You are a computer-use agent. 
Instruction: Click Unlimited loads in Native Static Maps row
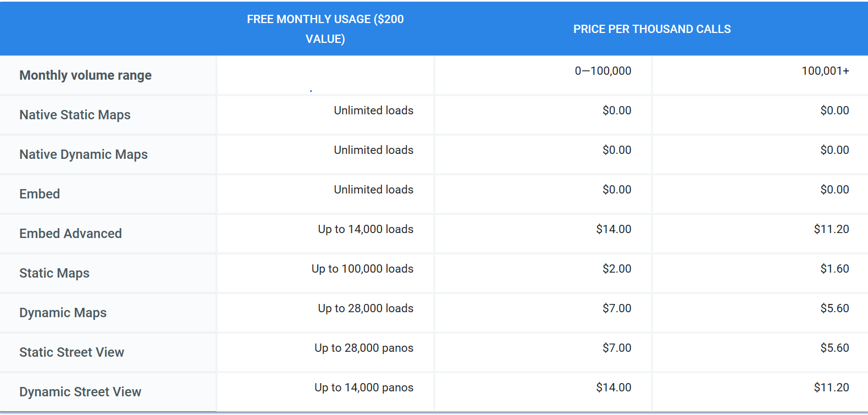[x=373, y=110]
